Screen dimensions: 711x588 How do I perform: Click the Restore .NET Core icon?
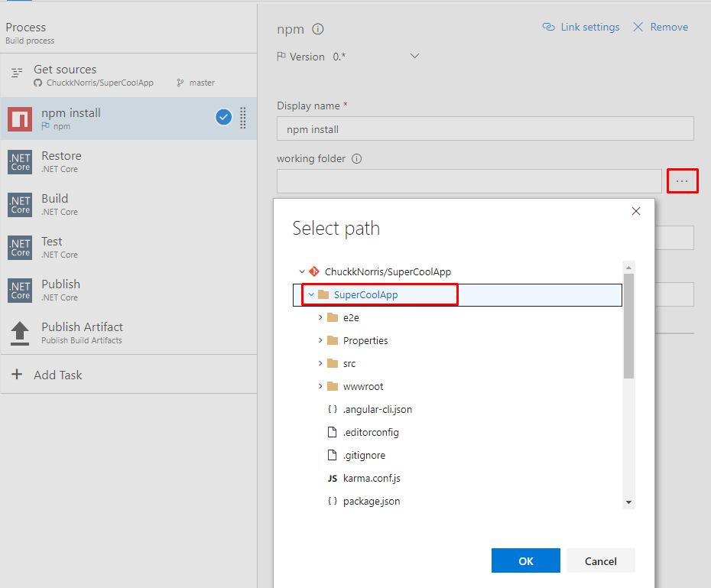tap(20, 162)
